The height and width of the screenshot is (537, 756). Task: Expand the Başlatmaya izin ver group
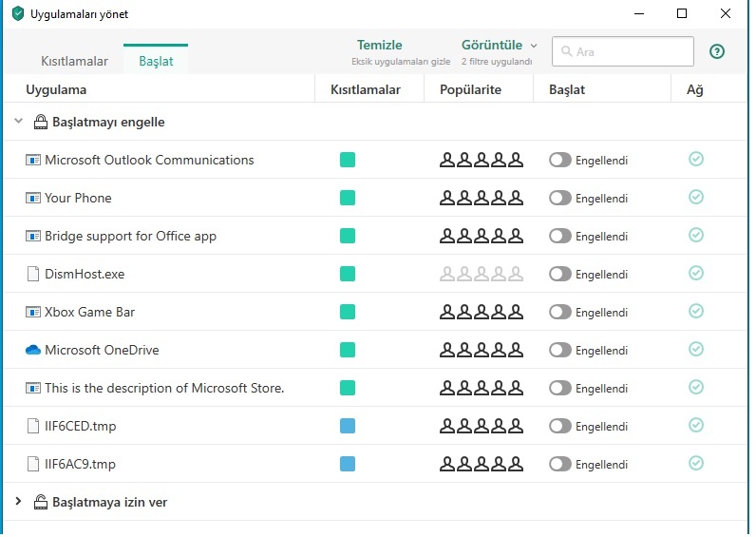18,502
